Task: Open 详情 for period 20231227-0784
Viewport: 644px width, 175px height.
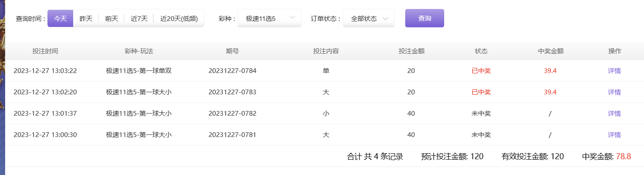Action: point(614,71)
